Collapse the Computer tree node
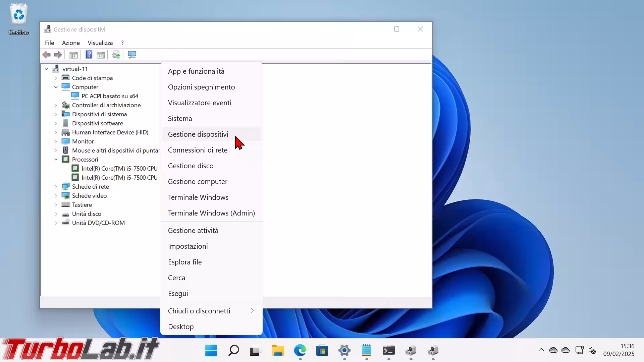 tap(56, 87)
